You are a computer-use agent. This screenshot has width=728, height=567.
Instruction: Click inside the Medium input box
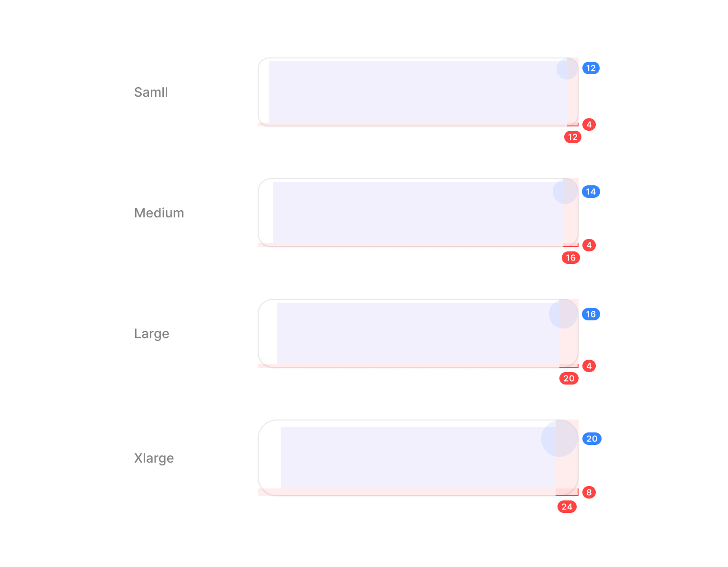pyautogui.click(x=412, y=213)
